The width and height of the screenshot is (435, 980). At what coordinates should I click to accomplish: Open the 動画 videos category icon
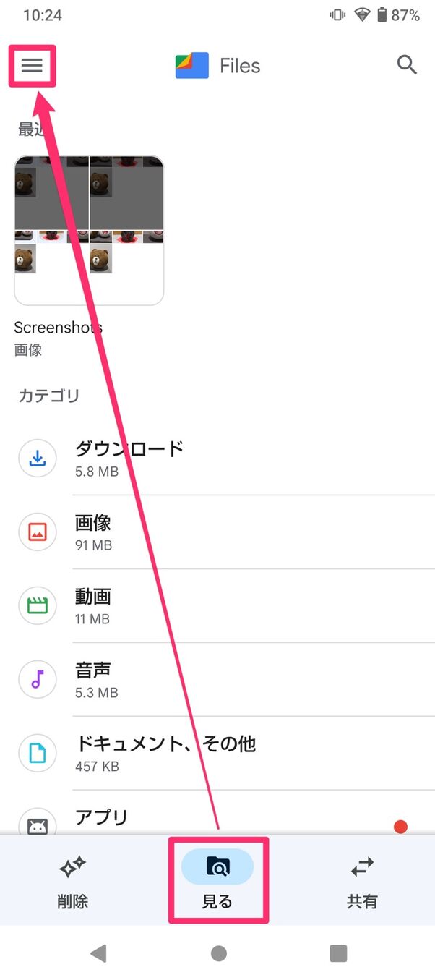click(x=37, y=606)
